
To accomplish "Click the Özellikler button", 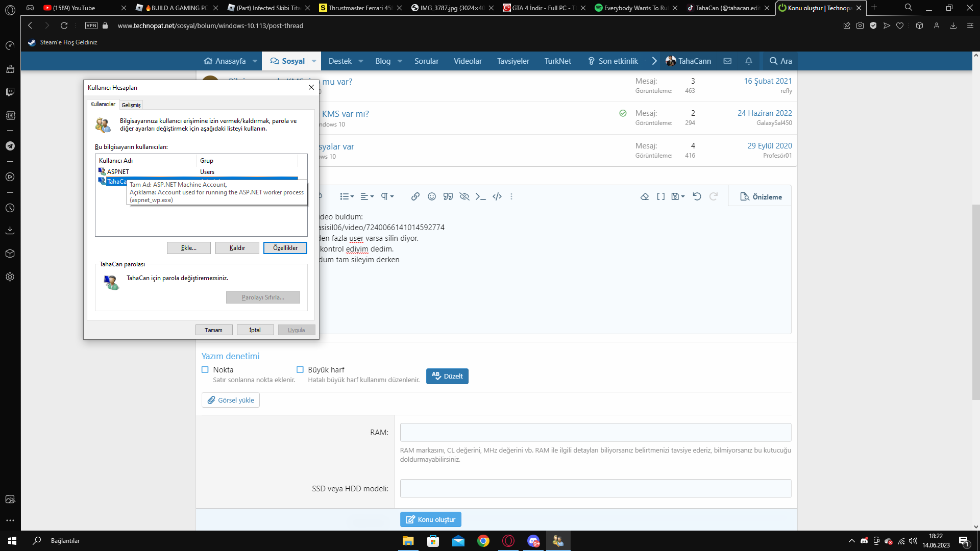I will tap(285, 248).
